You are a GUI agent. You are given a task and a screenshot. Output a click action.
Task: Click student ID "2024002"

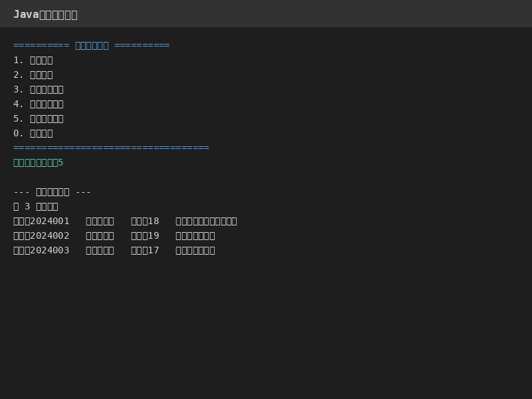click(x=49, y=236)
